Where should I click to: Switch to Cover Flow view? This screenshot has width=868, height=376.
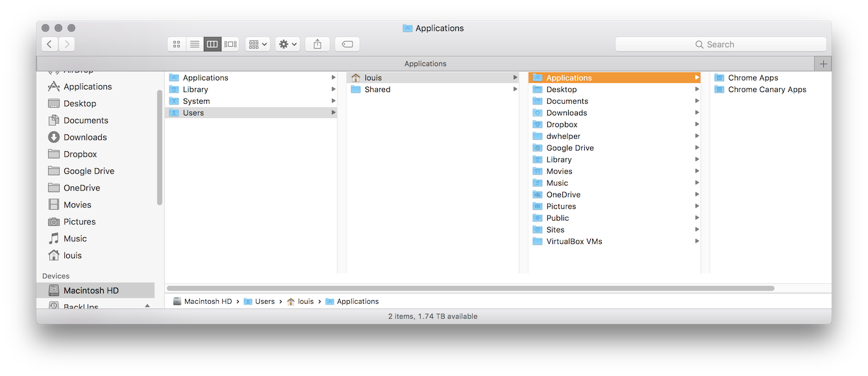pyautogui.click(x=230, y=44)
